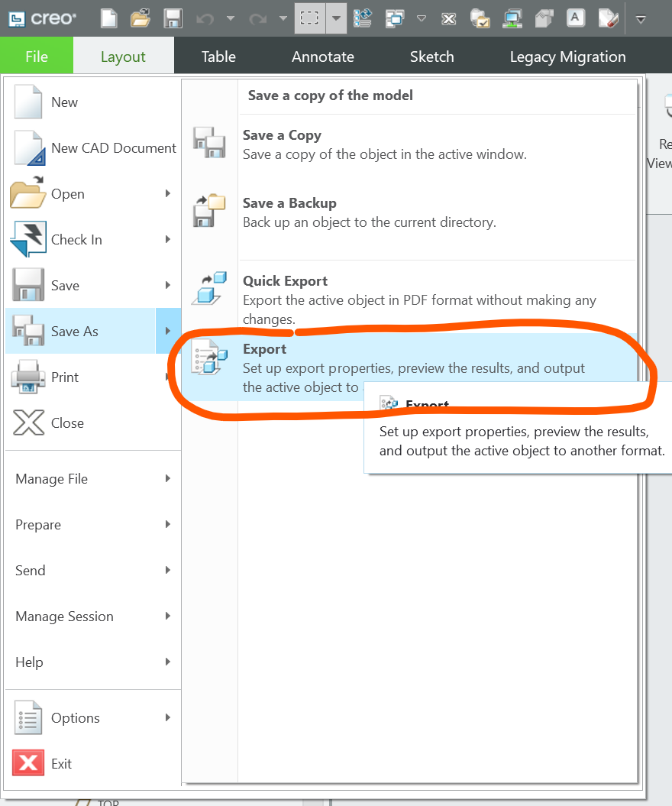Viewport: 672px width, 806px height.
Task: Click the Creo logo icon
Action: (16, 17)
